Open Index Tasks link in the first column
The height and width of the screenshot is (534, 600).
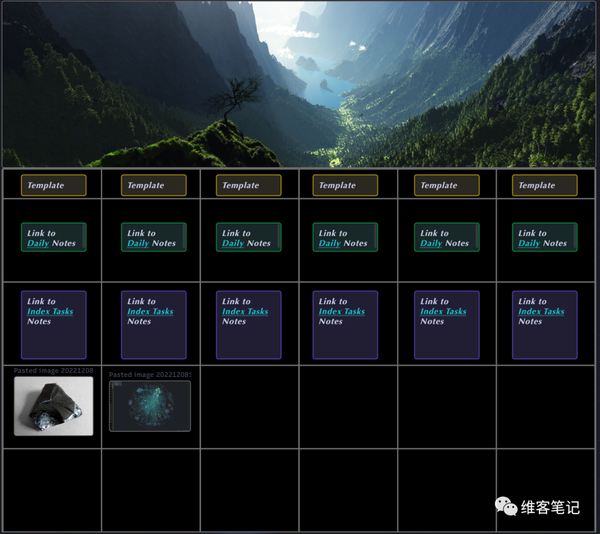click(x=50, y=311)
